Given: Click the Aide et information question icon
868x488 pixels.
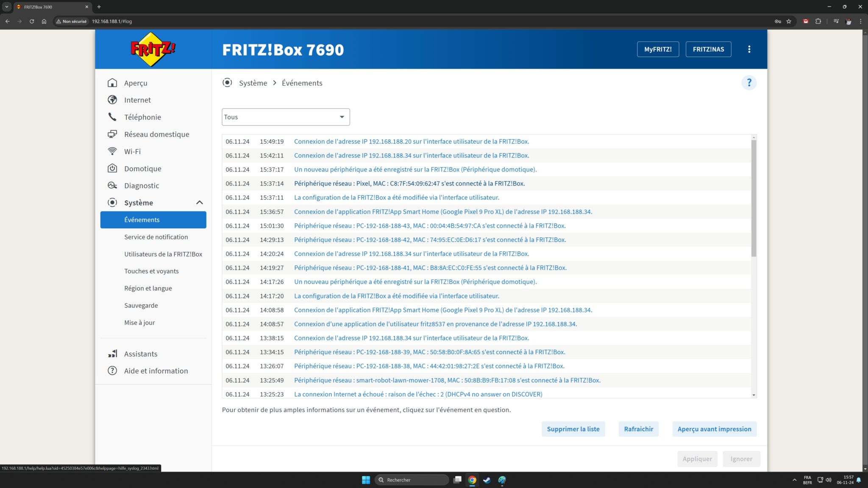Looking at the screenshot, I should coord(112,371).
